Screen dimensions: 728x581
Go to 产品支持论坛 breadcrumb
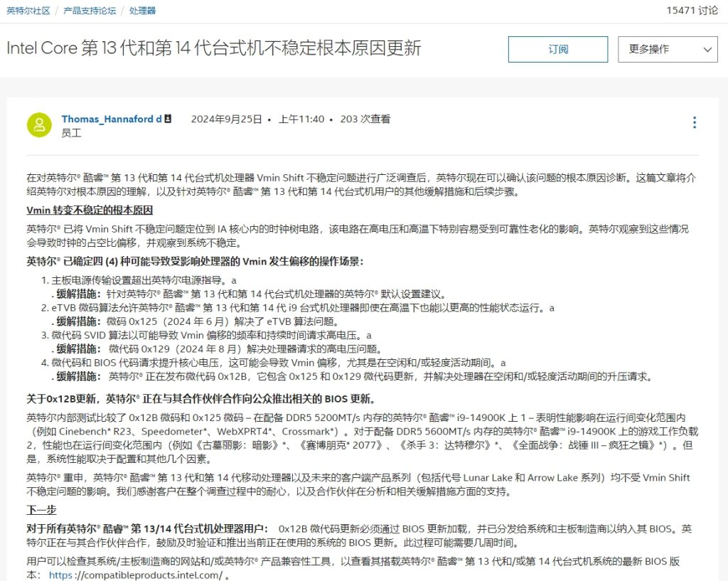click(x=90, y=11)
